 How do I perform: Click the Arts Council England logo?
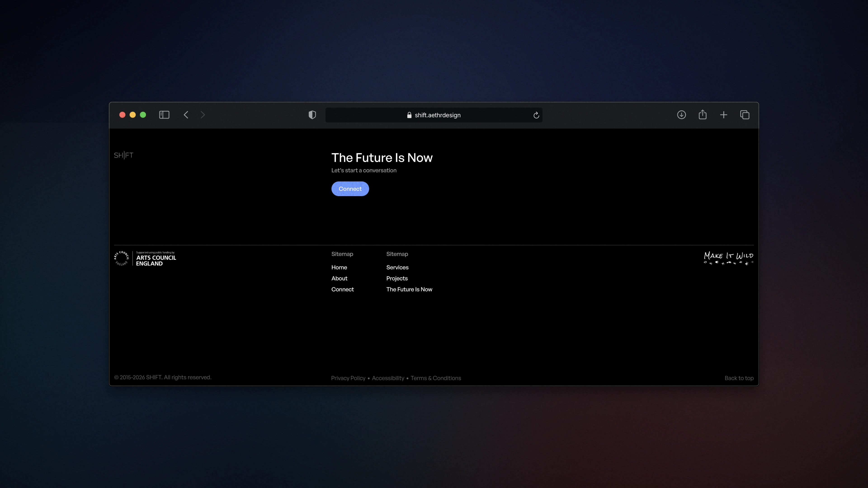(x=145, y=259)
